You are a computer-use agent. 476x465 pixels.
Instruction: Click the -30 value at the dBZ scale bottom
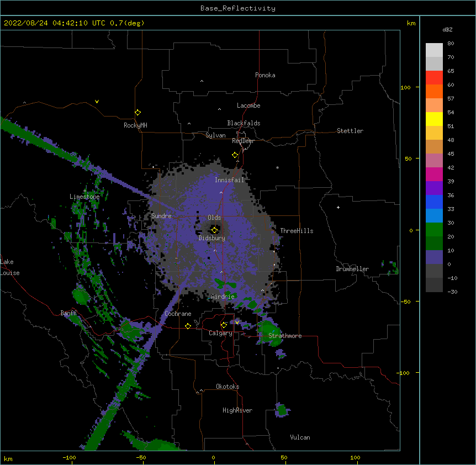coord(452,292)
